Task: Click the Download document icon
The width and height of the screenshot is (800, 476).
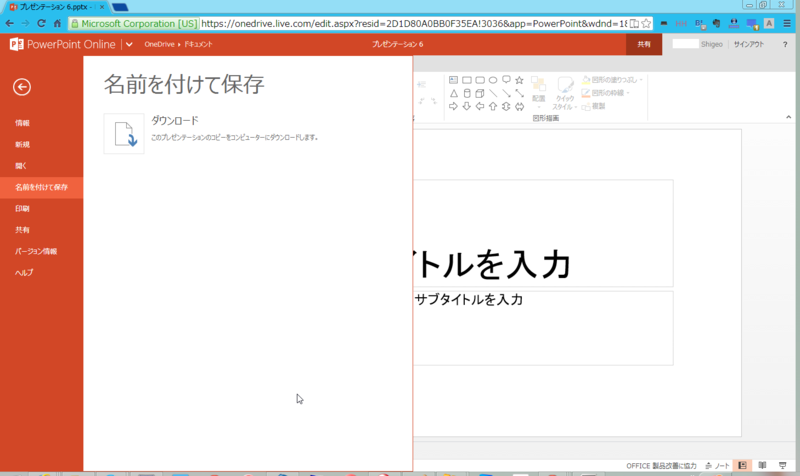Action: (124, 134)
